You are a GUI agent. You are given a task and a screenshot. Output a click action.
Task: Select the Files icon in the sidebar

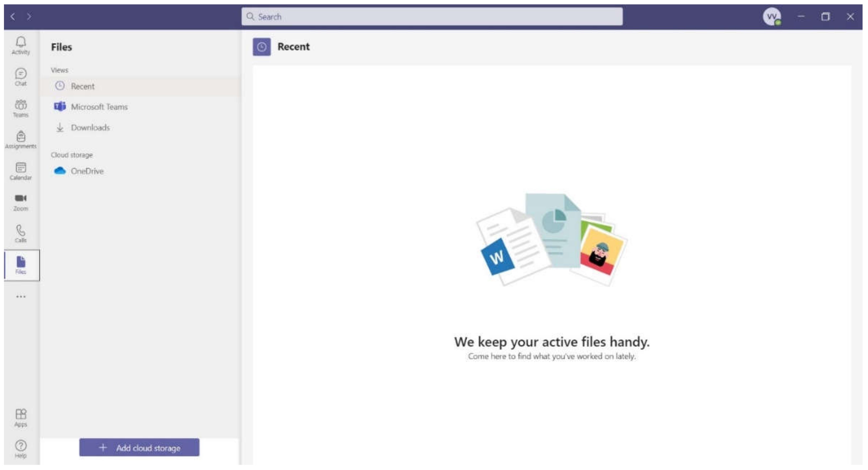pos(21,265)
